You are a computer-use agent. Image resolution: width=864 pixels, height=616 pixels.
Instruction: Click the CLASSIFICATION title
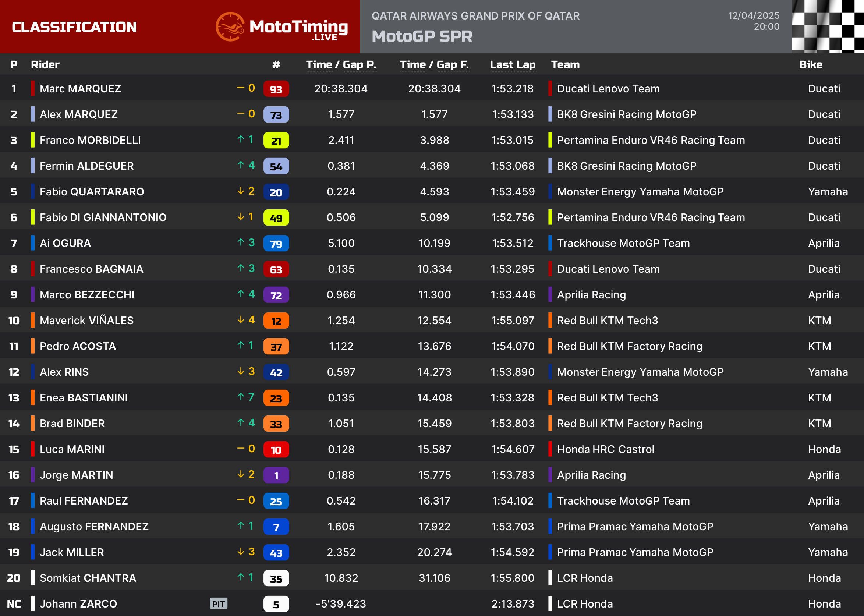click(74, 27)
